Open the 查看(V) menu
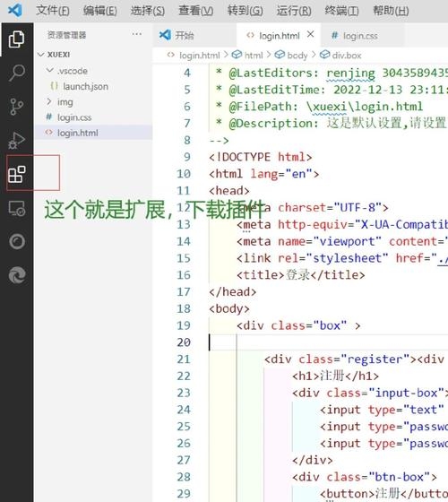Screen dimensions: 448x502 point(195,11)
